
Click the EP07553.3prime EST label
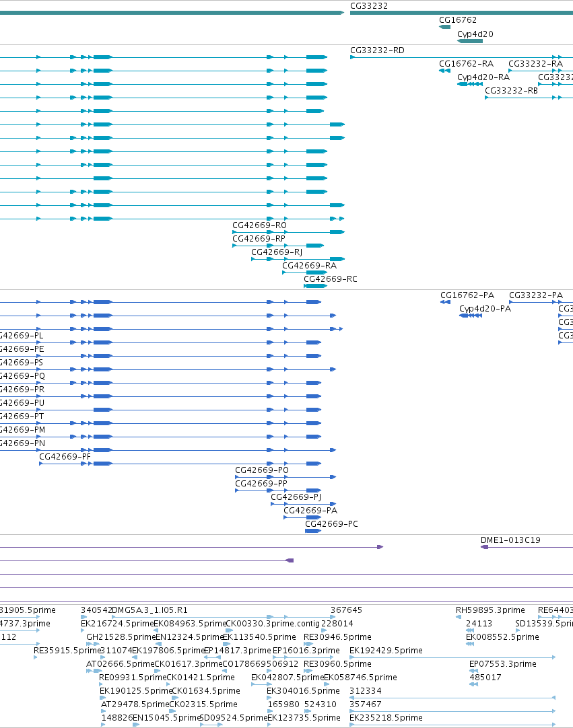click(503, 664)
